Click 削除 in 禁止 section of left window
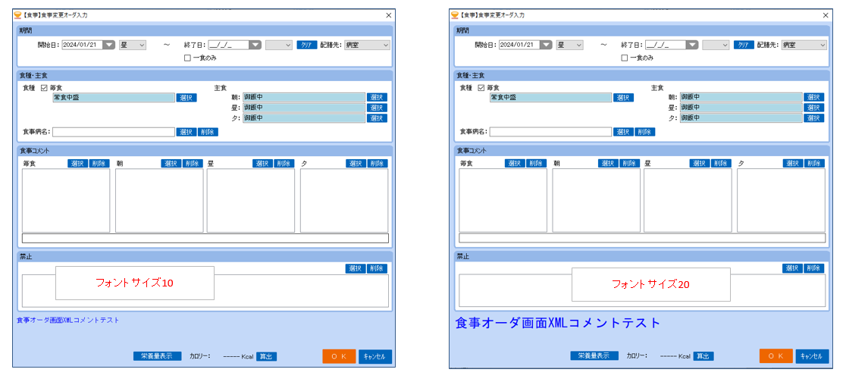 [377, 268]
